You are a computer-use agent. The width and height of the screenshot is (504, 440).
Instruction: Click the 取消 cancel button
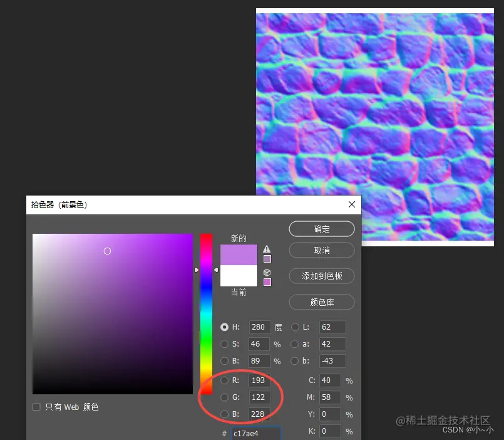click(x=321, y=250)
